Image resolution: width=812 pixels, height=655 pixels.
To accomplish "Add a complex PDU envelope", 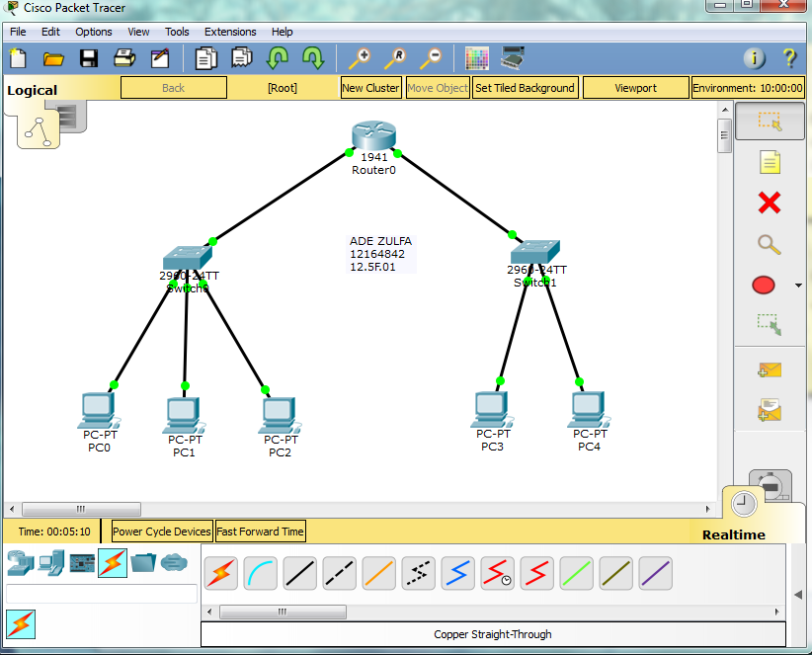I will pyautogui.click(x=769, y=410).
